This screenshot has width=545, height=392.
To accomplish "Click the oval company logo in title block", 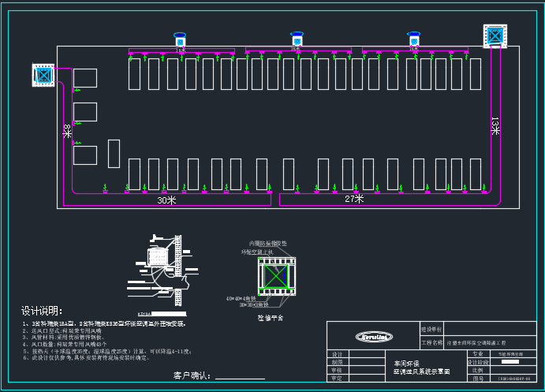I will tap(372, 338).
